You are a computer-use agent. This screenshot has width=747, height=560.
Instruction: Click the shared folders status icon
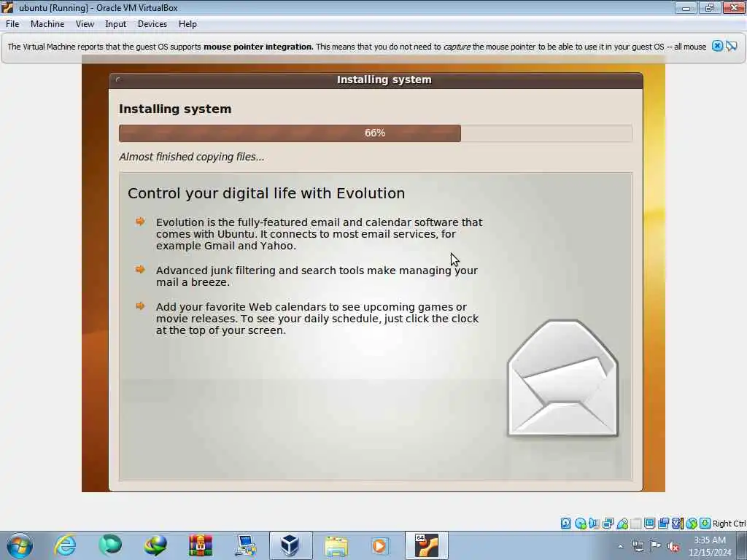pyautogui.click(x=635, y=524)
